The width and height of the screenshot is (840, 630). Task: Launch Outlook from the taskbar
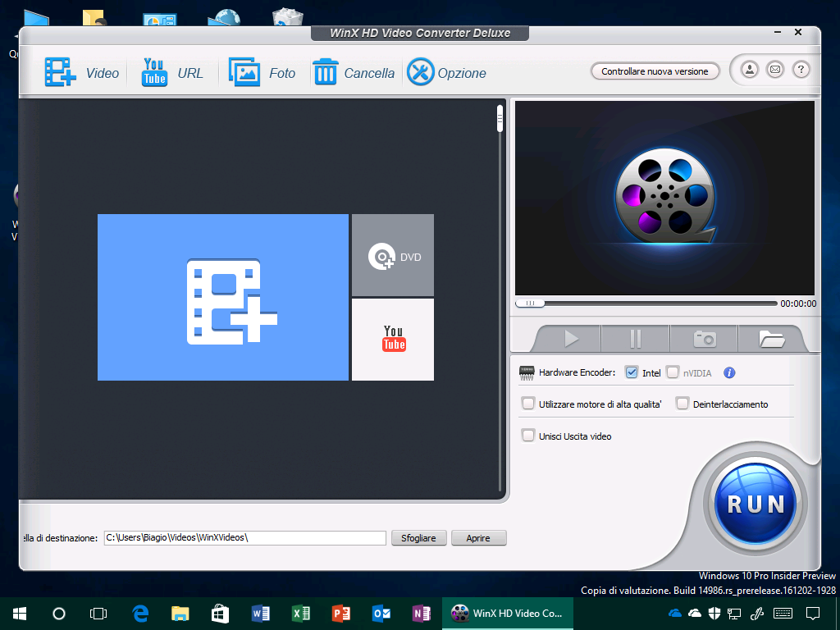pyautogui.click(x=381, y=614)
